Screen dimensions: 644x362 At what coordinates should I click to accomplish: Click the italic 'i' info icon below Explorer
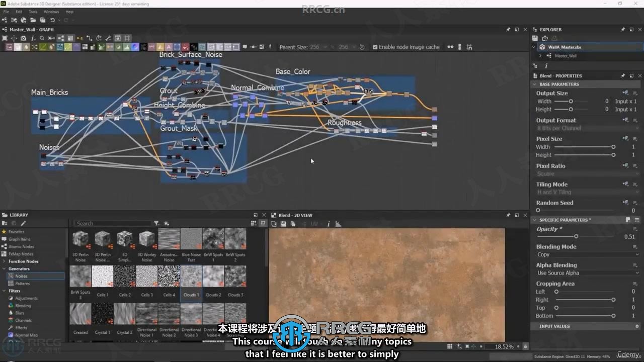pos(546,66)
